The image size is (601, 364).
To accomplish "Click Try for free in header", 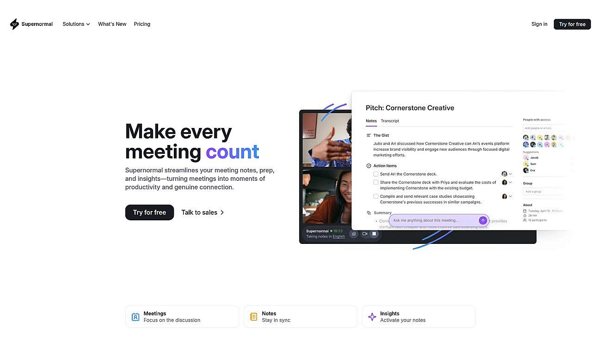I will point(572,24).
